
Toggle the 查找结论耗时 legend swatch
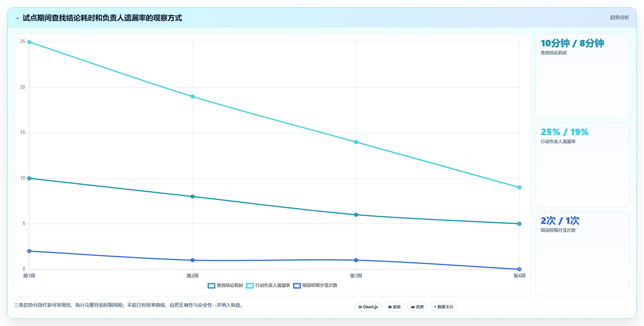pos(211,285)
